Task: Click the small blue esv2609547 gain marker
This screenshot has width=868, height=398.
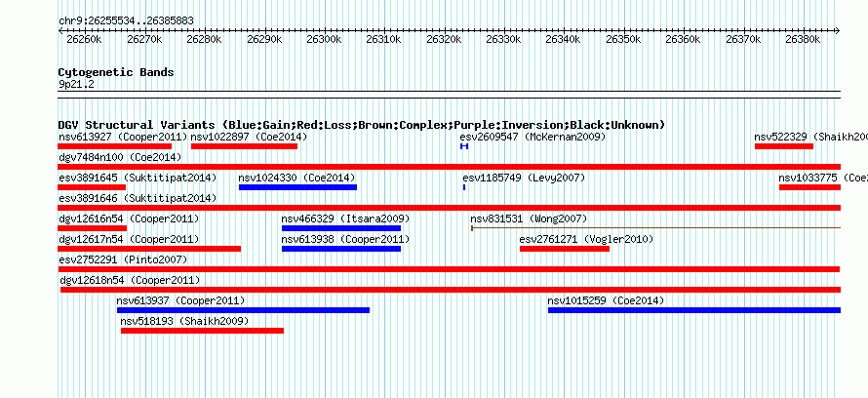Action: tap(464, 146)
